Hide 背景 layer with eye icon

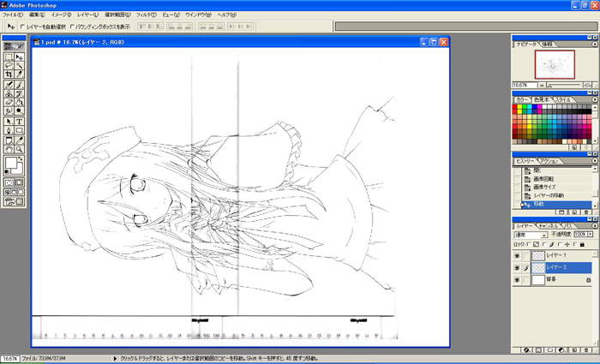point(517,280)
